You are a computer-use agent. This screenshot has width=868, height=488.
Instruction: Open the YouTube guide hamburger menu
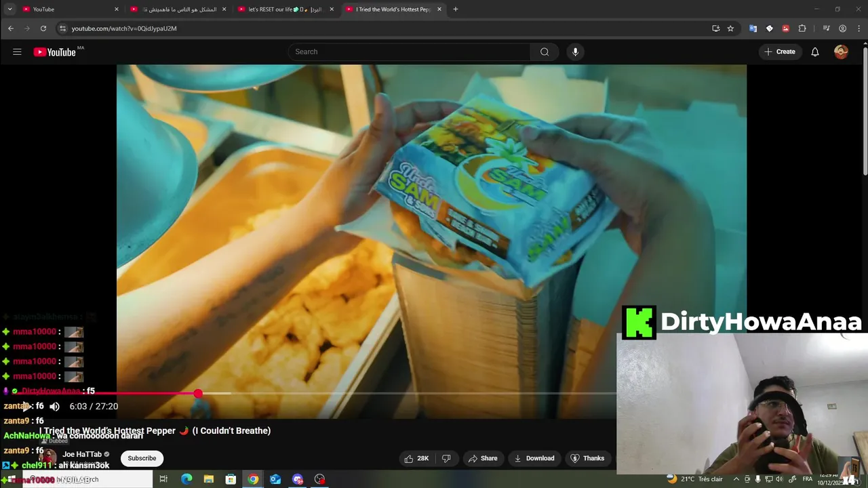[17, 52]
